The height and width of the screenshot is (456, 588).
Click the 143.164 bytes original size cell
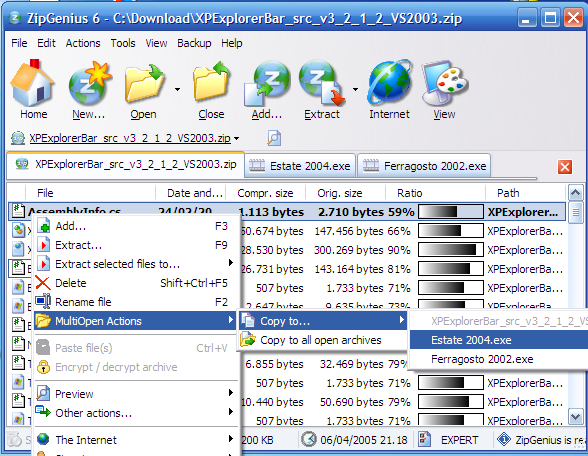[x=348, y=269]
